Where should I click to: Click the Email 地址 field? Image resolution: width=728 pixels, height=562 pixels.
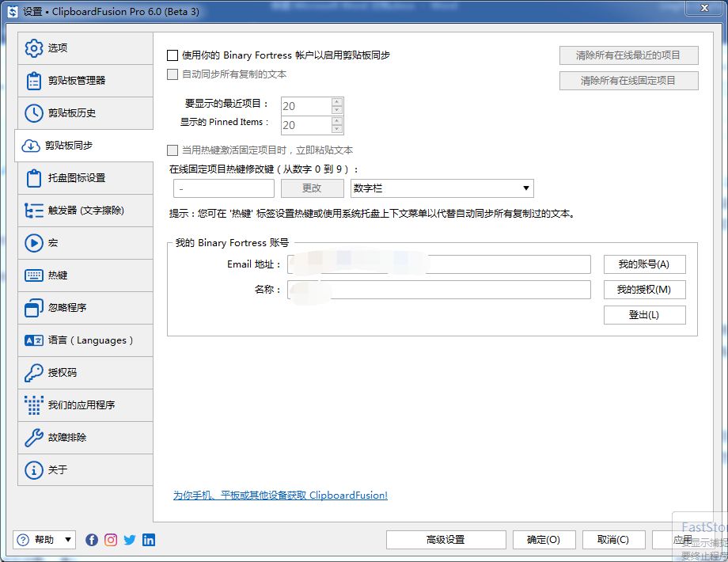point(439,264)
